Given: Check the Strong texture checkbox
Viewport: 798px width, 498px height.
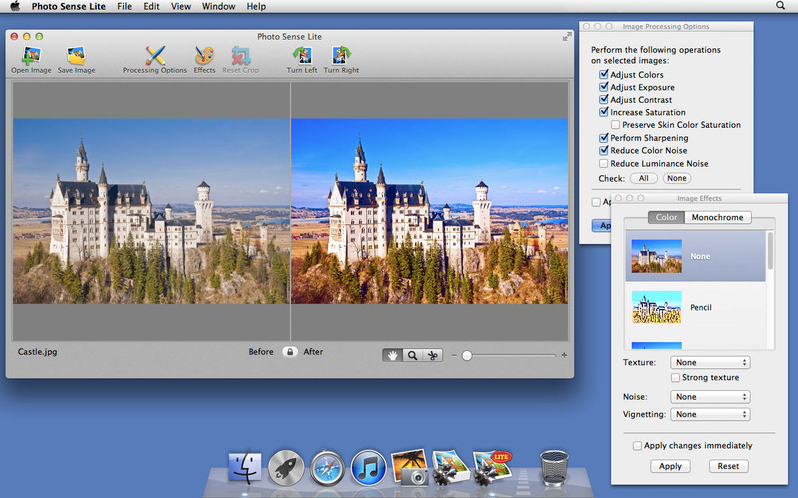Looking at the screenshot, I should [x=675, y=377].
